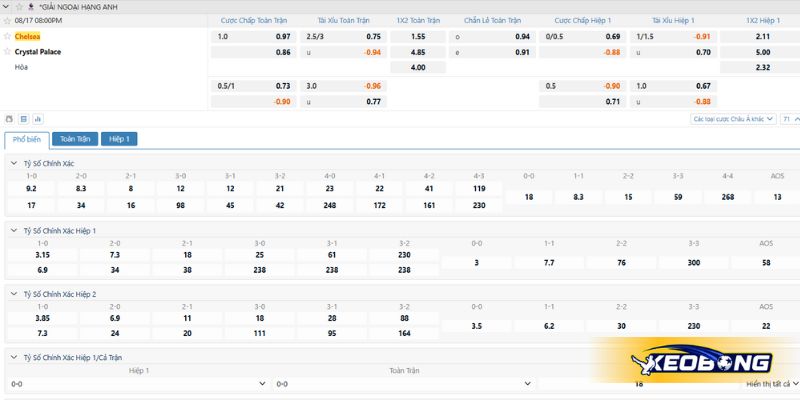800x400 pixels.
Task: Pick second-half correct score 1-0 odds 3.85
Action: point(43,318)
